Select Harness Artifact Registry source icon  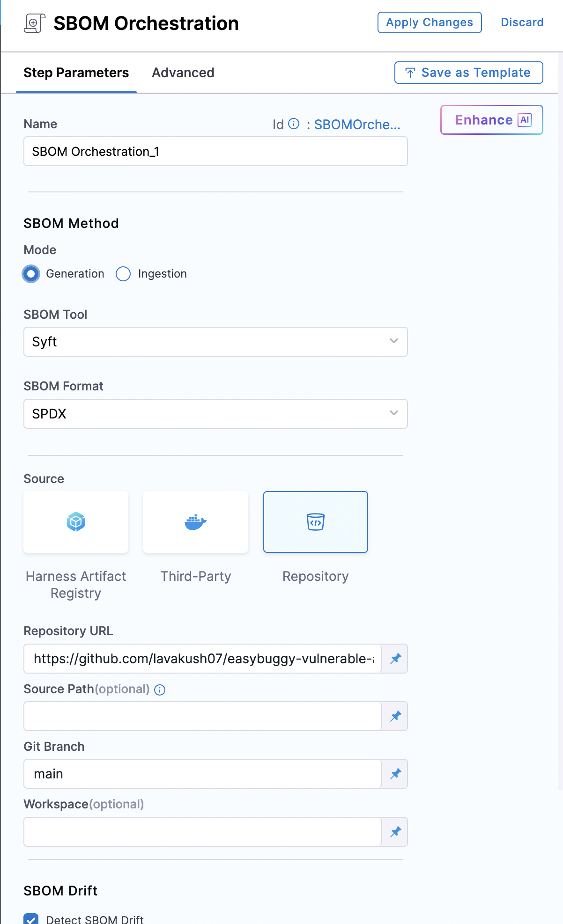[76, 521]
